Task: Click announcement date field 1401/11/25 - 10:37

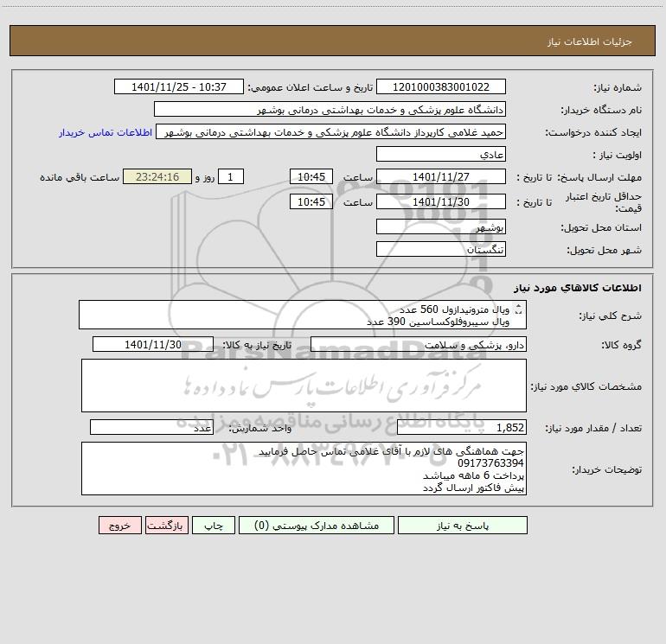Action: click(179, 86)
